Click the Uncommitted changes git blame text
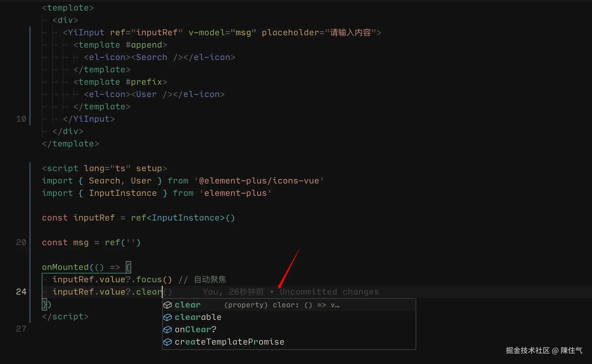Viewport: 592px width, 364px height. coord(329,292)
